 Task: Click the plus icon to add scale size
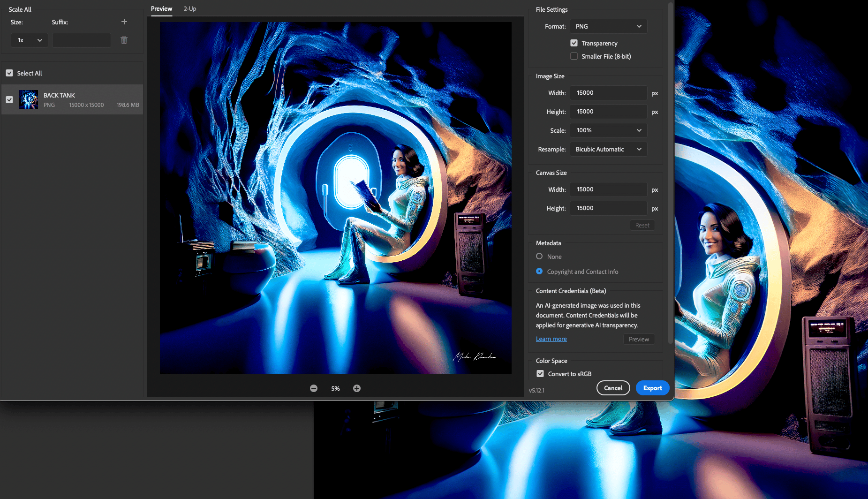(124, 22)
